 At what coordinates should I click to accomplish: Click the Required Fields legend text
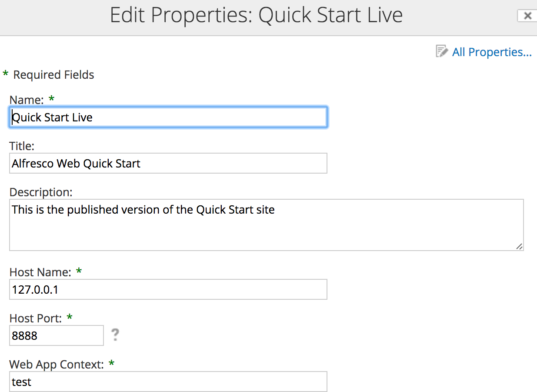point(53,75)
